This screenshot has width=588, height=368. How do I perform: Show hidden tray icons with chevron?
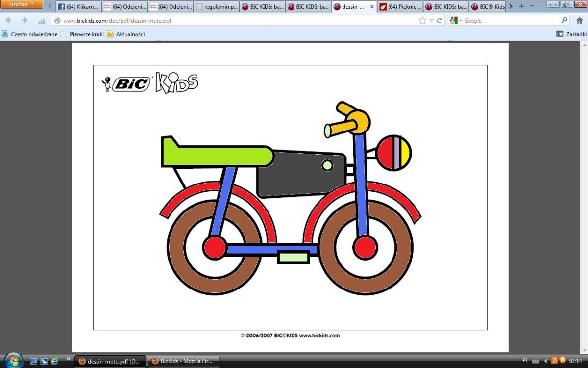(546, 361)
